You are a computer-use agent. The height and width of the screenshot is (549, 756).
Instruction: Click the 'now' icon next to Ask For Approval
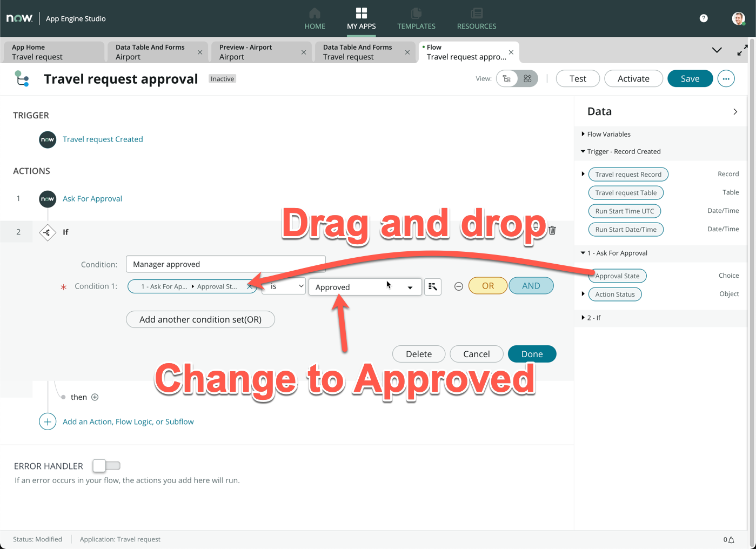[x=48, y=199]
